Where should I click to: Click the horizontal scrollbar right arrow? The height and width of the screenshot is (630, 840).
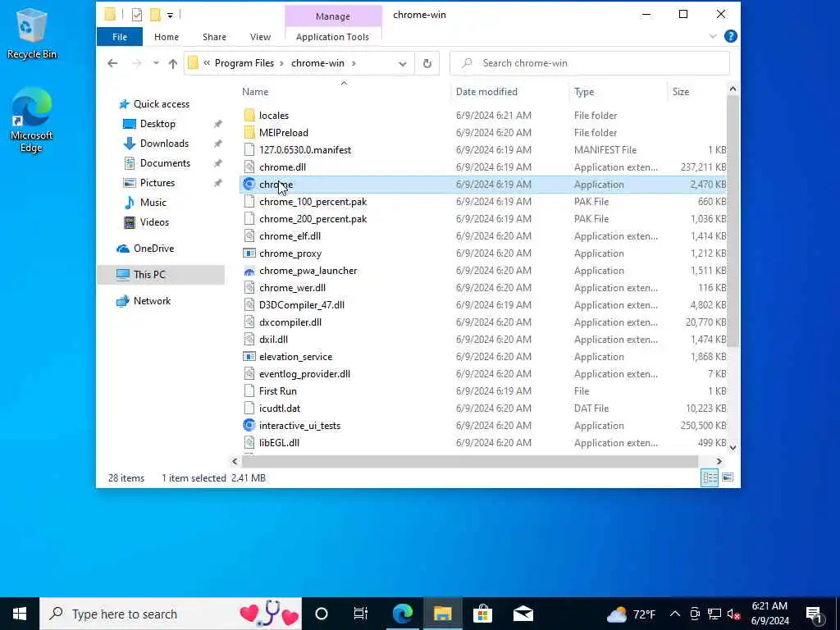(x=719, y=461)
